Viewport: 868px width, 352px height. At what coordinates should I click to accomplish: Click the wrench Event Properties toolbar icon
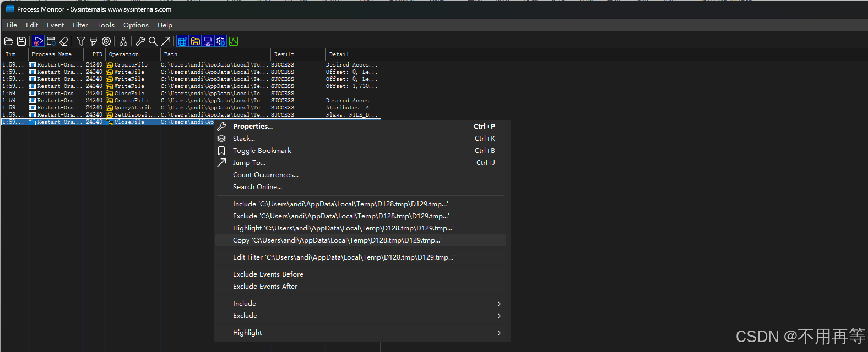pyautogui.click(x=140, y=41)
